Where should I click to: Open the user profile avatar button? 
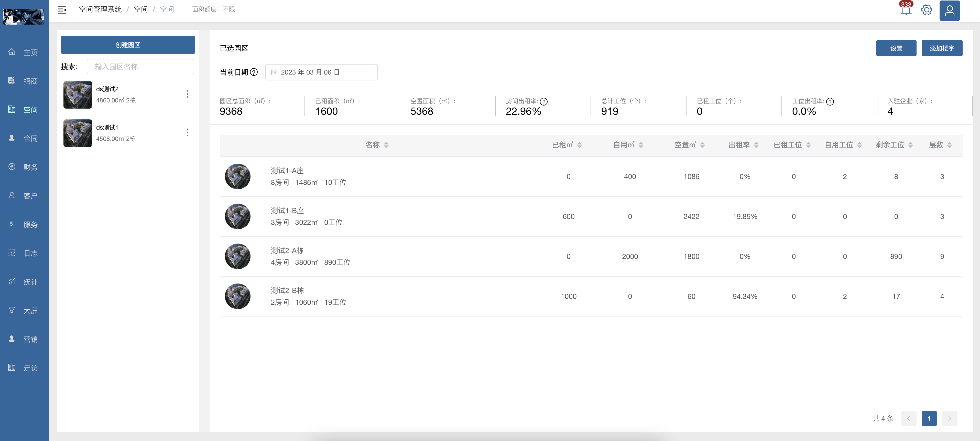point(950,10)
